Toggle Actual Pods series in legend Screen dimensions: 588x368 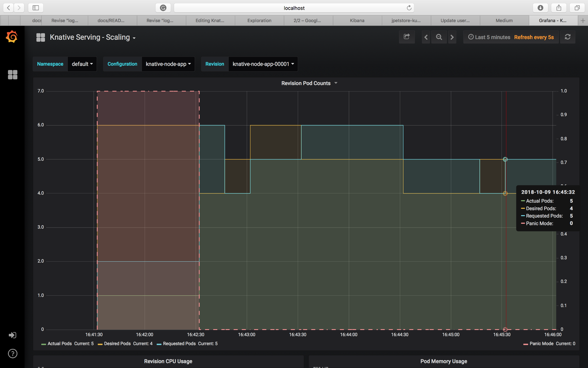pyautogui.click(x=60, y=344)
